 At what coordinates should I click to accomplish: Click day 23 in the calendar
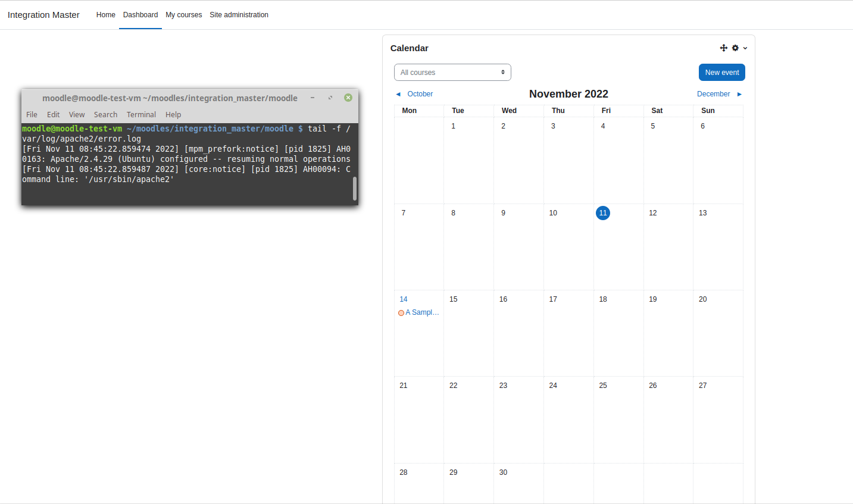(x=504, y=386)
